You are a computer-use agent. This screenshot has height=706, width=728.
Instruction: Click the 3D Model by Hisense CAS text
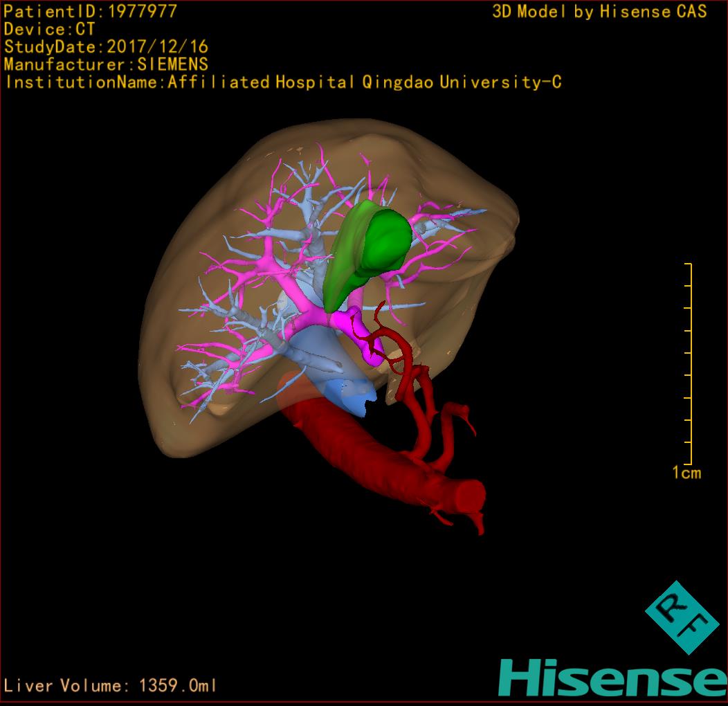pyautogui.click(x=599, y=12)
